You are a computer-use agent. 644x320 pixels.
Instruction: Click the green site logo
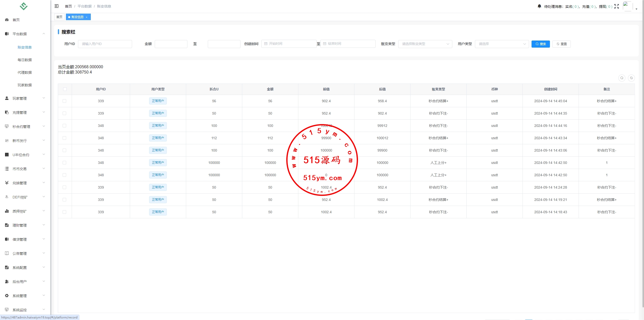coord(24,6)
